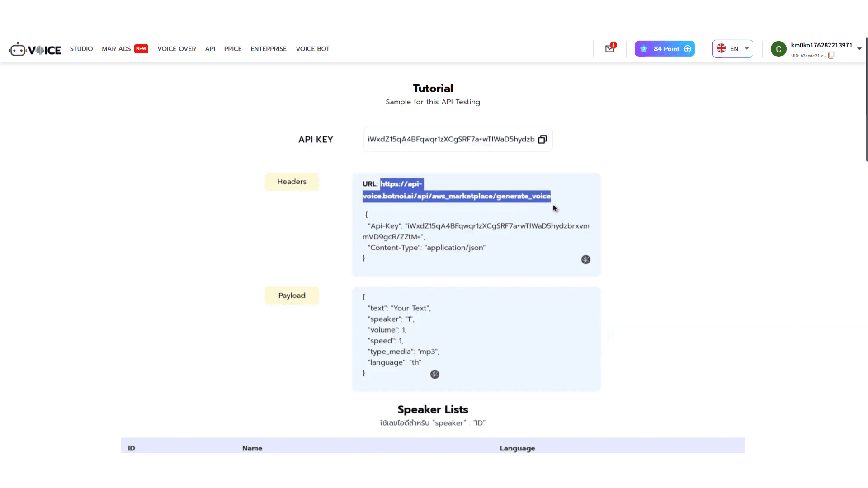Viewport: 868px width, 488px height.
Task: Open the mail inbox icon with notification
Action: (609, 49)
